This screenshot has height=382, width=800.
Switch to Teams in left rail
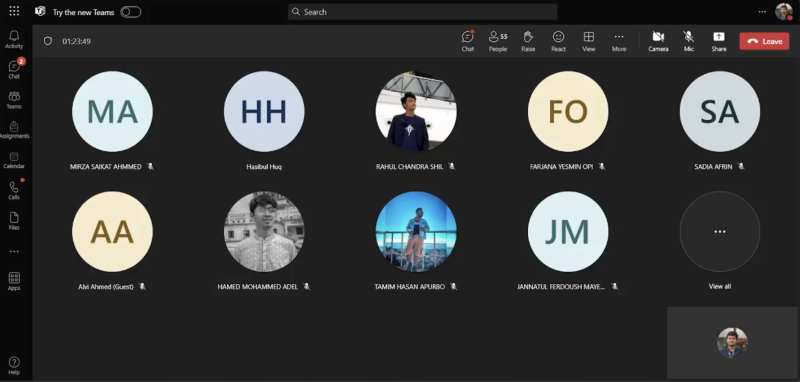click(14, 100)
